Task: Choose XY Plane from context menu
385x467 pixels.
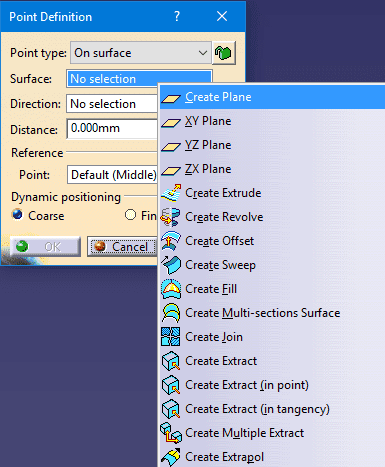Action: [272, 121]
